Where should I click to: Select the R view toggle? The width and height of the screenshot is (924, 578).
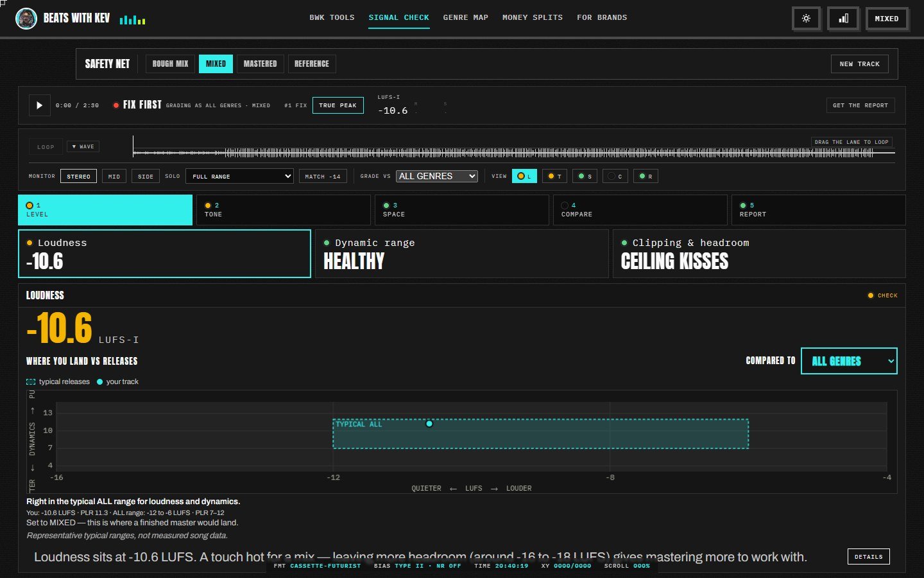click(646, 176)
